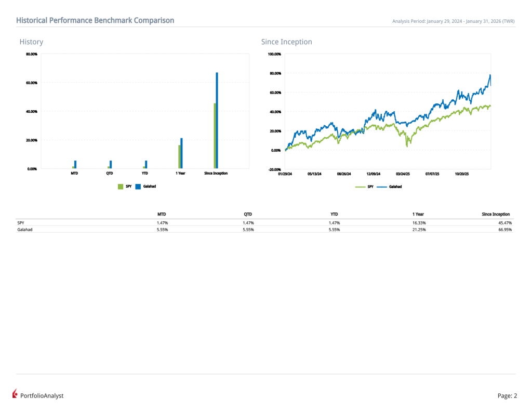532x411 pixels.
Task: Click the Galahad MTD value 5.55%
Action: [x=162, y=230]
